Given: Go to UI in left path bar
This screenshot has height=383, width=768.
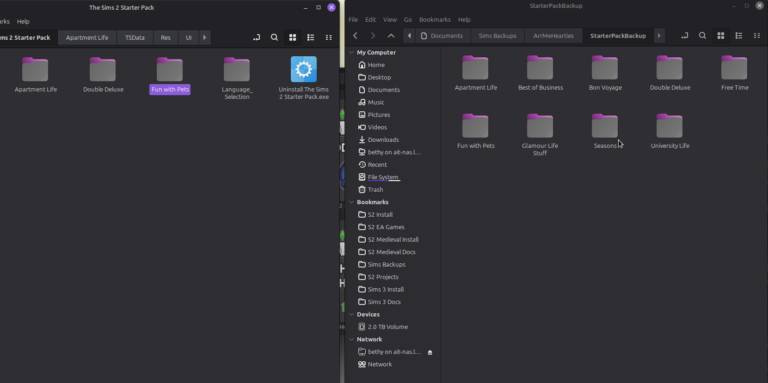Looking at the screenshot, I should pyautogui.click(x=189, y=37).
